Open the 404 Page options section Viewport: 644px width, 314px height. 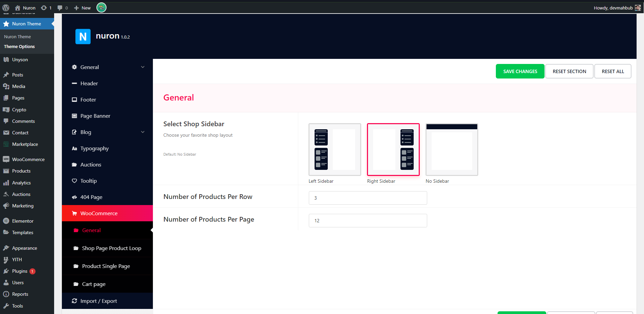tap(107, 197)
